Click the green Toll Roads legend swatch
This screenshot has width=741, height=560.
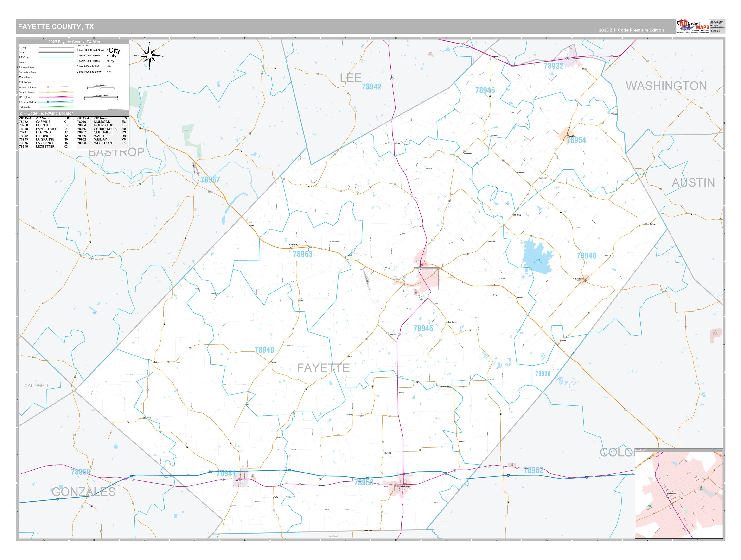[56, 107]
